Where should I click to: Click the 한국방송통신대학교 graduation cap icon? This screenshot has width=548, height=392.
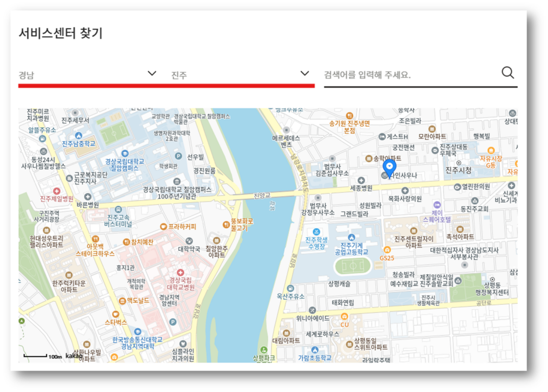pos(138,331)
